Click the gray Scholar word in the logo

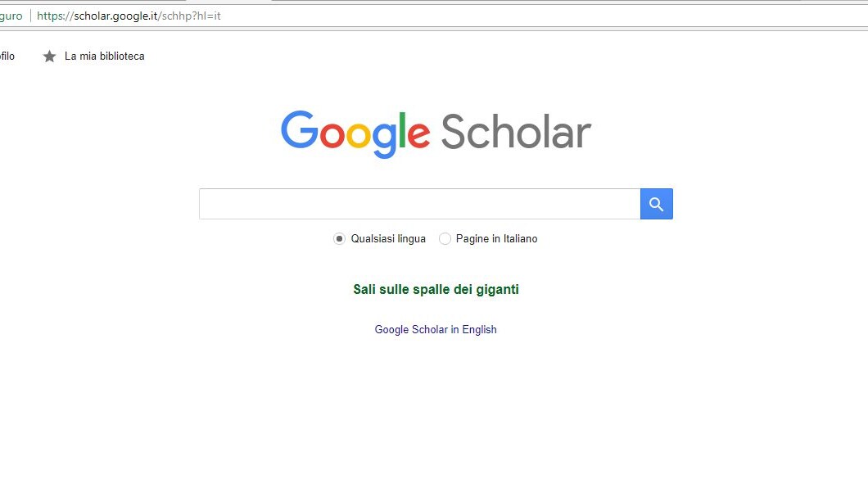click(x=516, y=133)
